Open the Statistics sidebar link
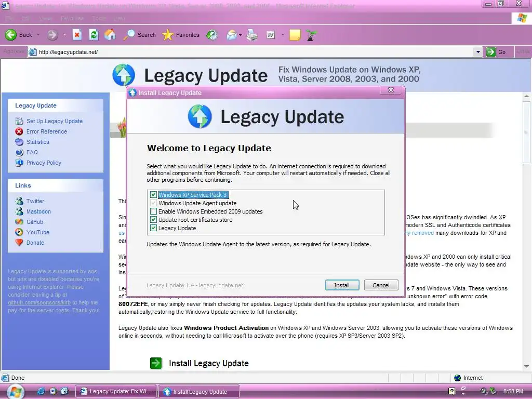The height and width of the screenshot is (399, 532). [37, 142]
